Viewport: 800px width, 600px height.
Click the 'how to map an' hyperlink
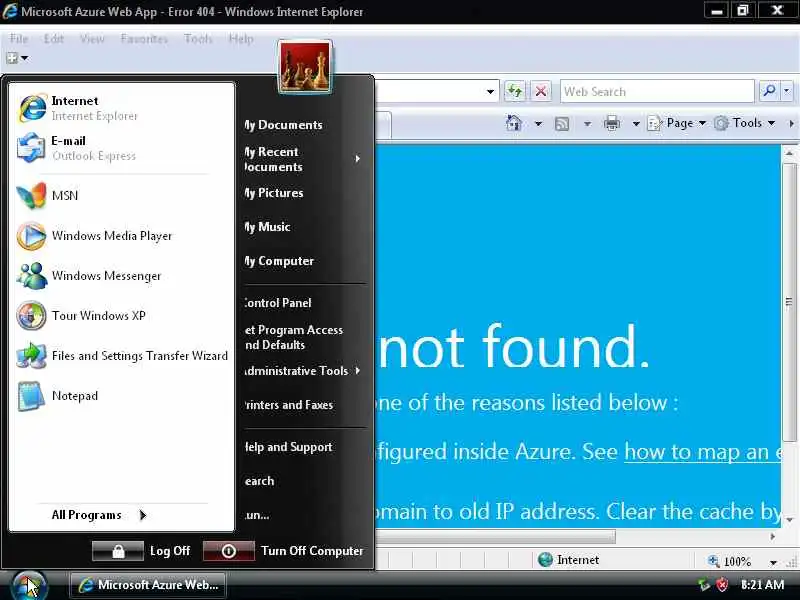pos(702,452)
